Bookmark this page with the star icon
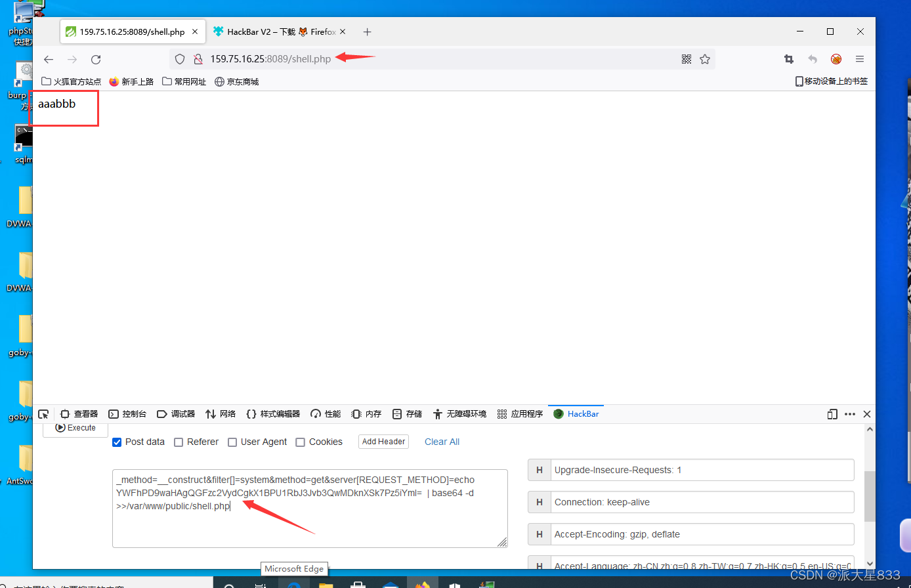The image size is (911, 588). tap(705, 59)
